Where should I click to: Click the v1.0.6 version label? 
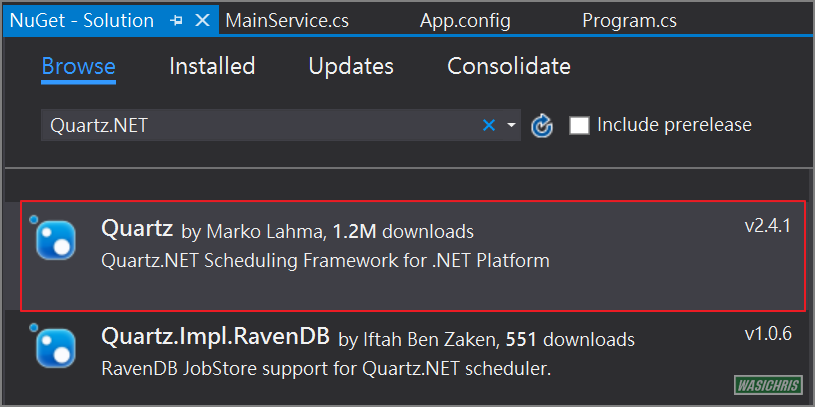(767, 333)
